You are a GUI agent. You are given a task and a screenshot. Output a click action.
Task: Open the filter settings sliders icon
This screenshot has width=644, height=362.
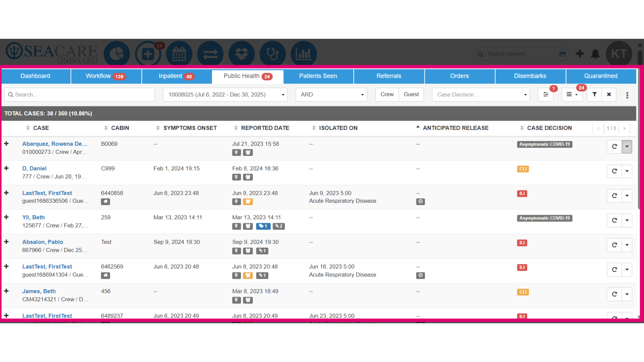coord(546,95)
